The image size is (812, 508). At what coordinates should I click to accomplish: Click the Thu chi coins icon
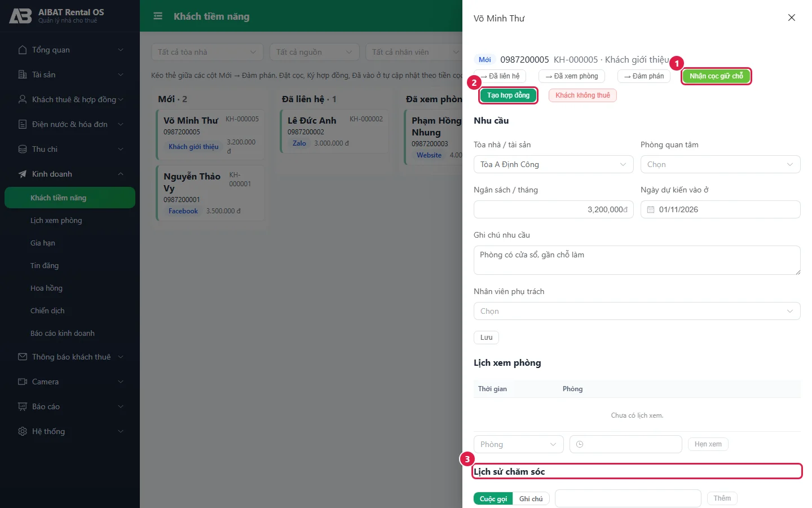click(x=23, y=149)
